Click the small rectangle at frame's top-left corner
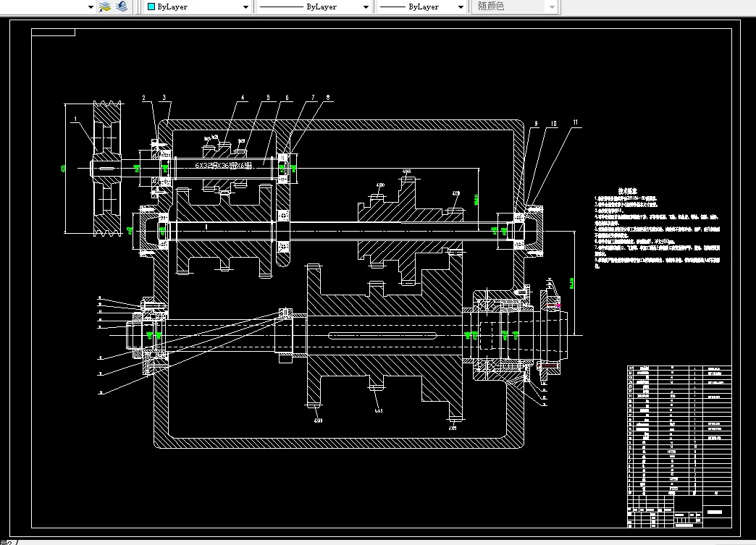This screenshot has width=756, height=545. 54,32
